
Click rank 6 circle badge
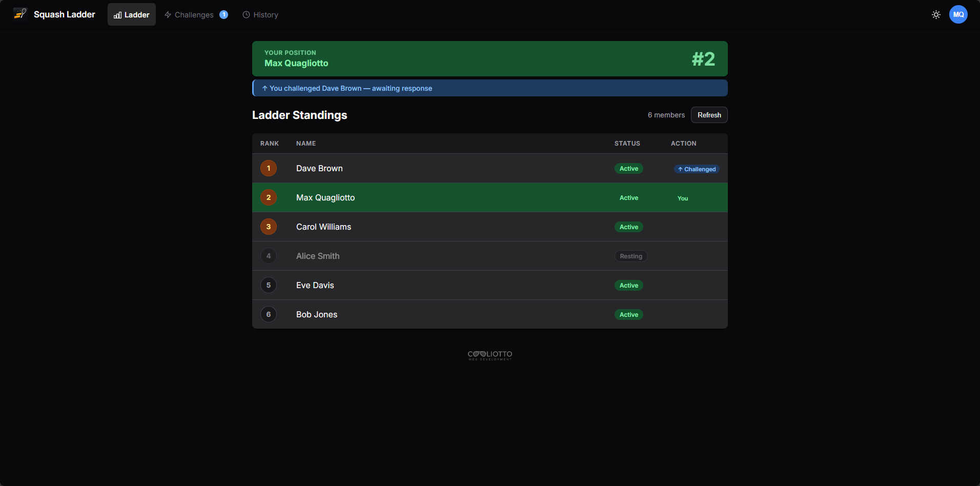click(269, 314)
